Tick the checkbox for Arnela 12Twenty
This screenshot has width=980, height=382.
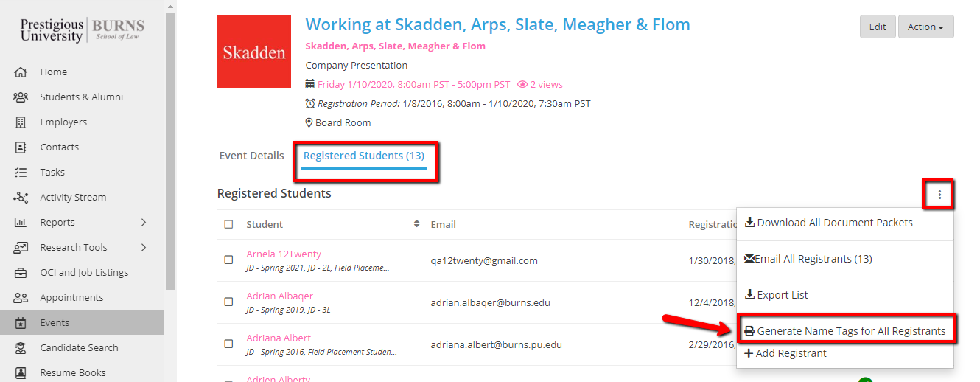tap(228, 260)
